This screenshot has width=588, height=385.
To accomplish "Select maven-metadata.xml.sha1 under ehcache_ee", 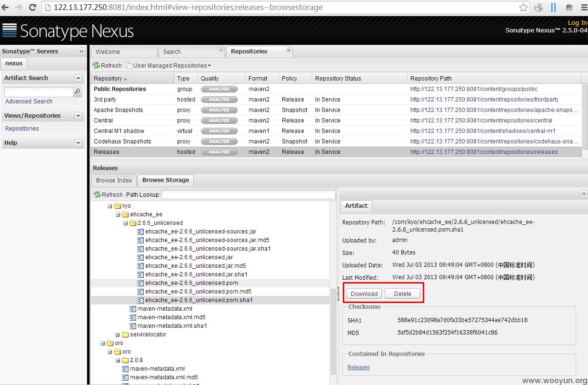I will click(x=171, y=326).
